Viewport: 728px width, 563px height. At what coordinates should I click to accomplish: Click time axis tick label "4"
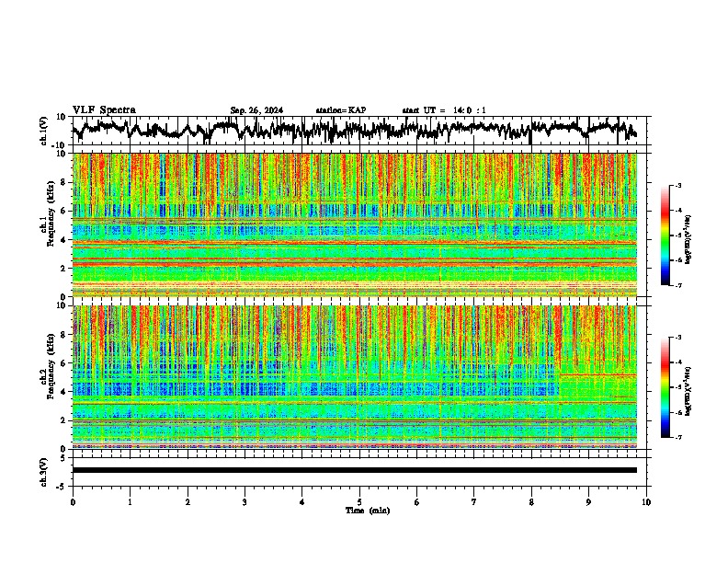pyautogui.click(x=302, y=502)
